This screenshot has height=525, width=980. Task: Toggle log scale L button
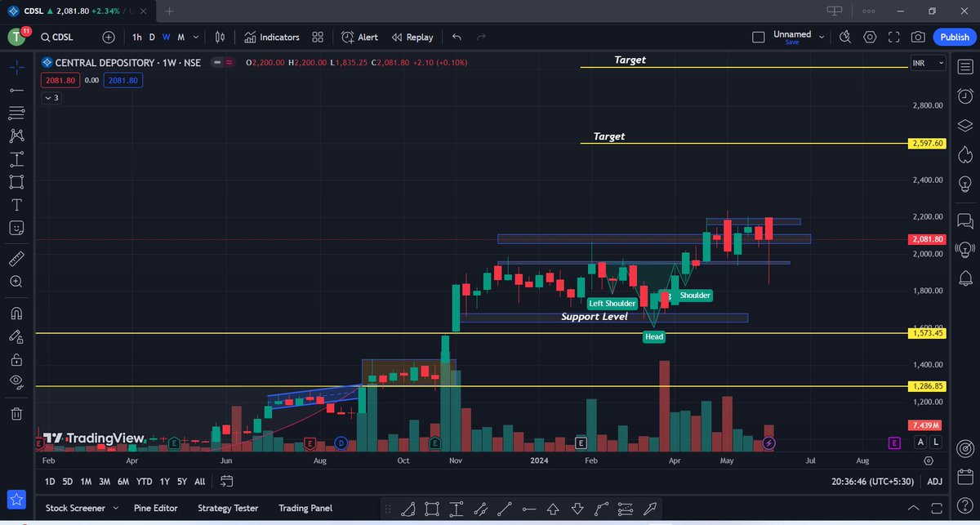[x=935, y=442]
